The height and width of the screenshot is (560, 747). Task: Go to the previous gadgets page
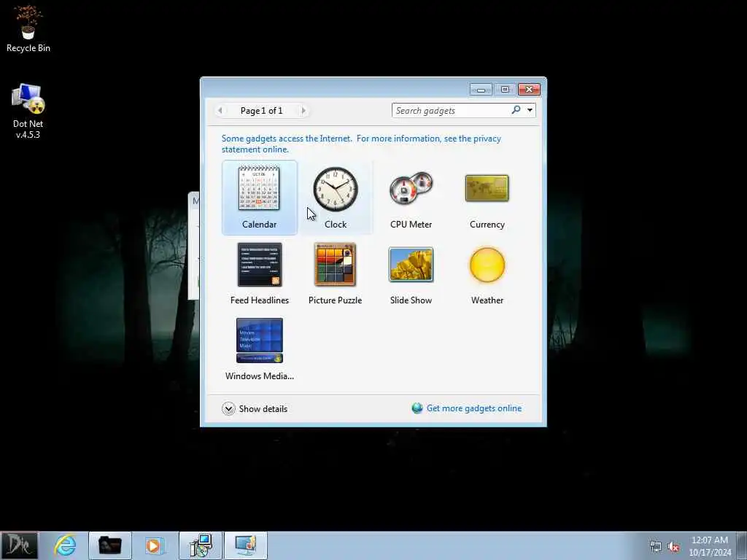(220, 111)
